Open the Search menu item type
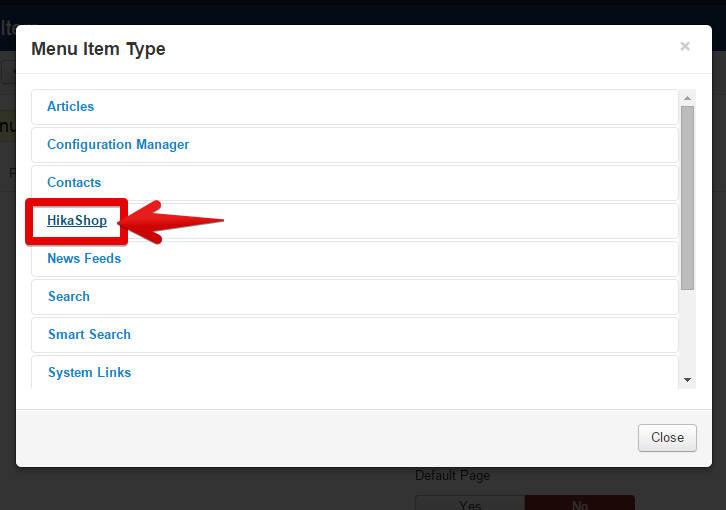Image resolution: width=726 pixels, height=510 pixels. (69, 296)
